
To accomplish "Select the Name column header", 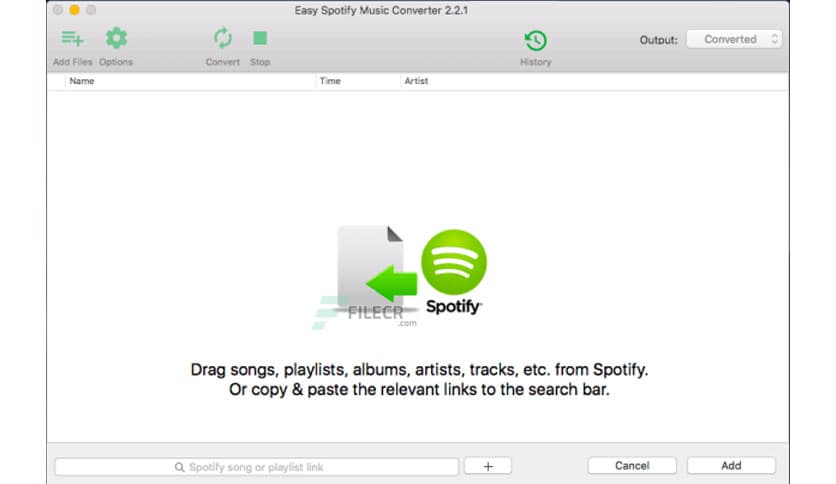I will (x=82, y=81).
